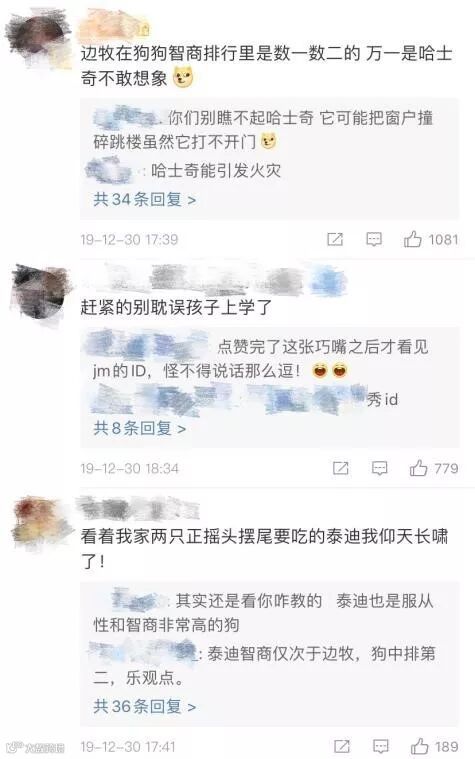
Task: Share the 19-12-30 17:39 comment
Action: (x=335, y=239)
